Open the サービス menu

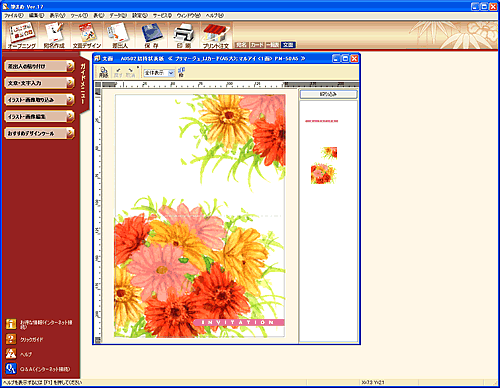(x=162, y=16)
